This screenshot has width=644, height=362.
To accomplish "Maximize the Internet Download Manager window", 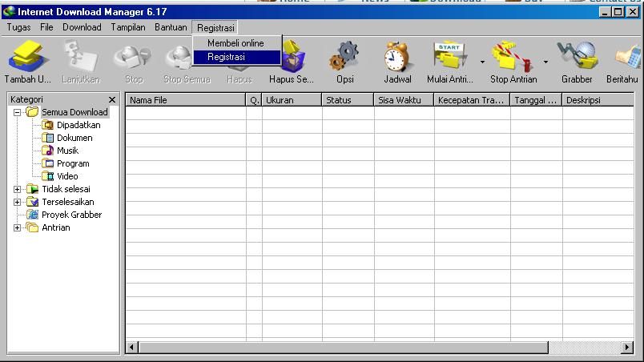I will [618, 12].
